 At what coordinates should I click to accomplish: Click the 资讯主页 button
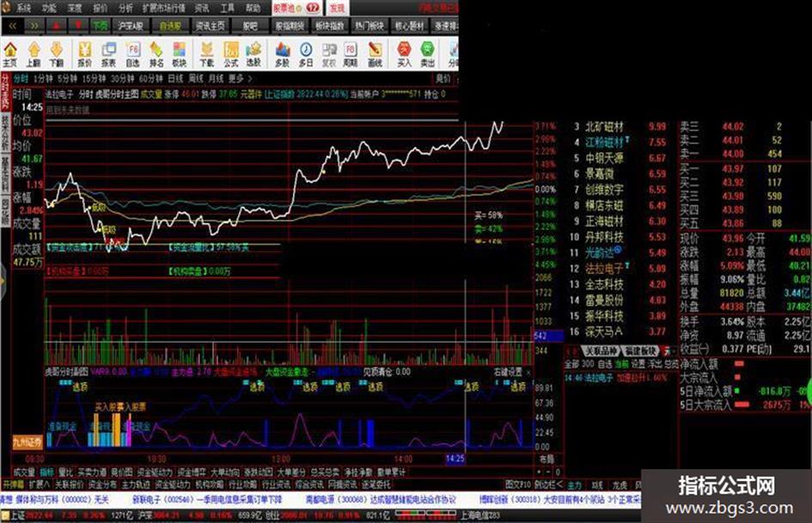pyautogui.click(x=211, y=26)
